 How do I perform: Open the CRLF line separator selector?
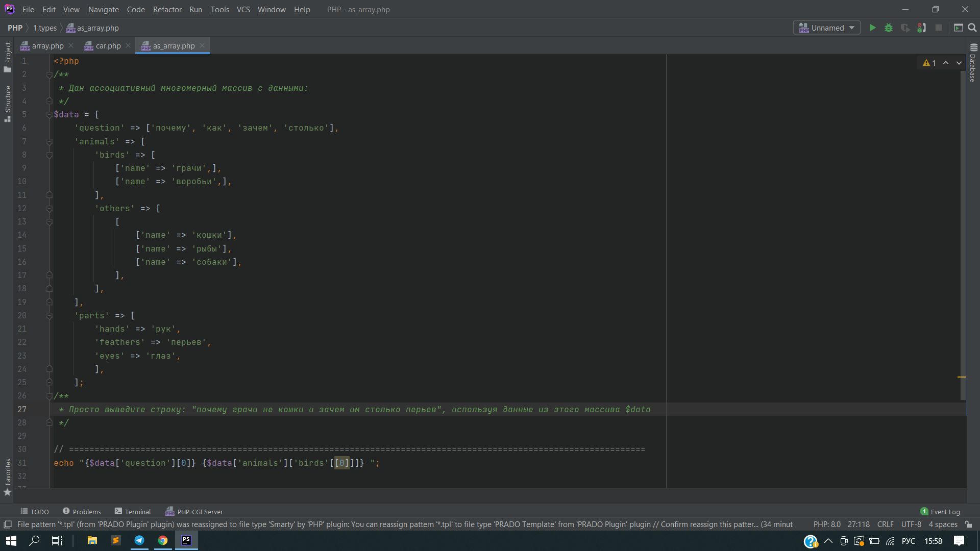coord(885,524)
